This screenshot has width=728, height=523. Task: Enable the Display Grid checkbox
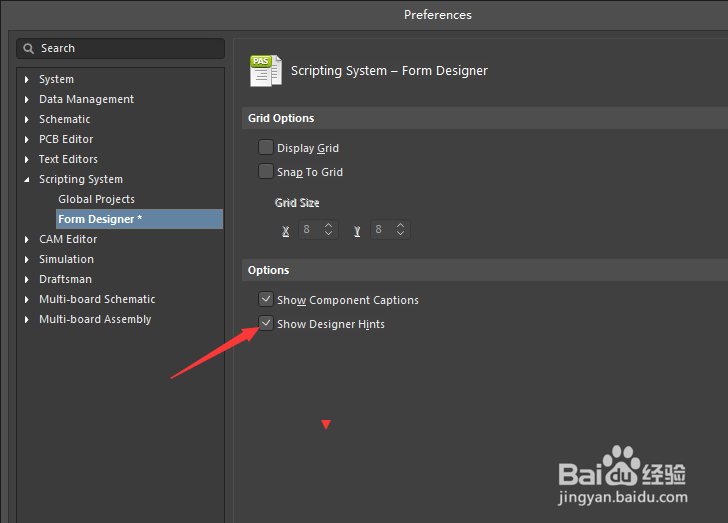pyautogui.click(x=266, y=147)
